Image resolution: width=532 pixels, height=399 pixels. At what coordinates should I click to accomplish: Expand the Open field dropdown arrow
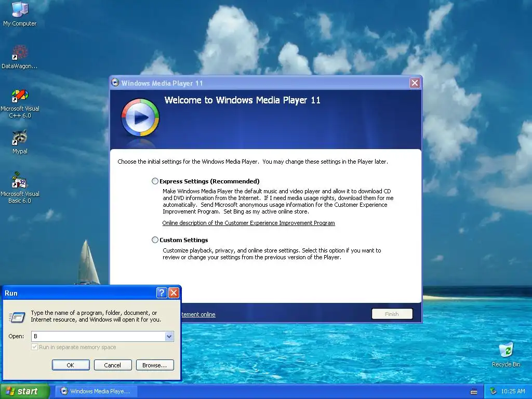click(169, 336)
